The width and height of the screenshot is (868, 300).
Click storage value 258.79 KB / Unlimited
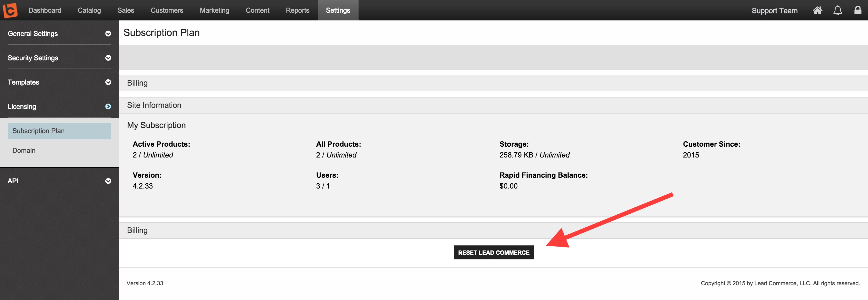pyautogui.click(x=534, y=155)
